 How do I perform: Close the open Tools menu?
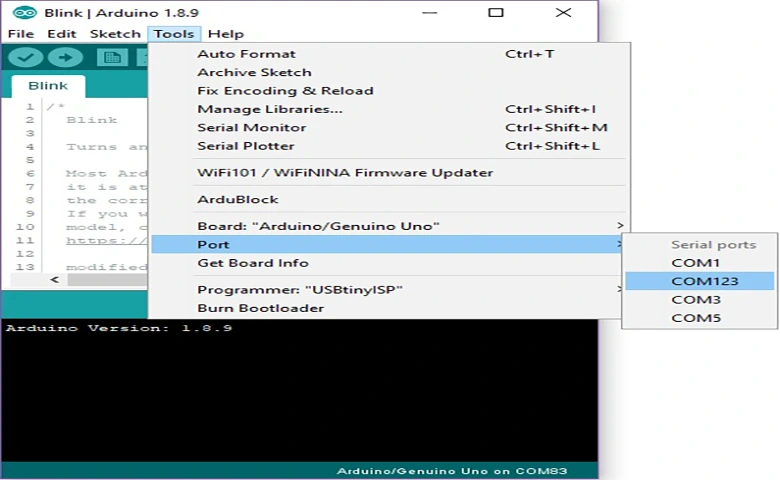coord(174,34)
